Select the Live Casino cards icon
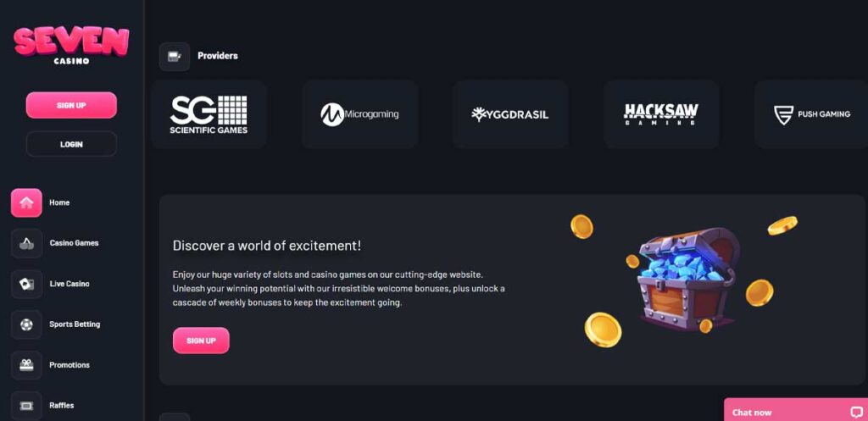 click(26, 284)
